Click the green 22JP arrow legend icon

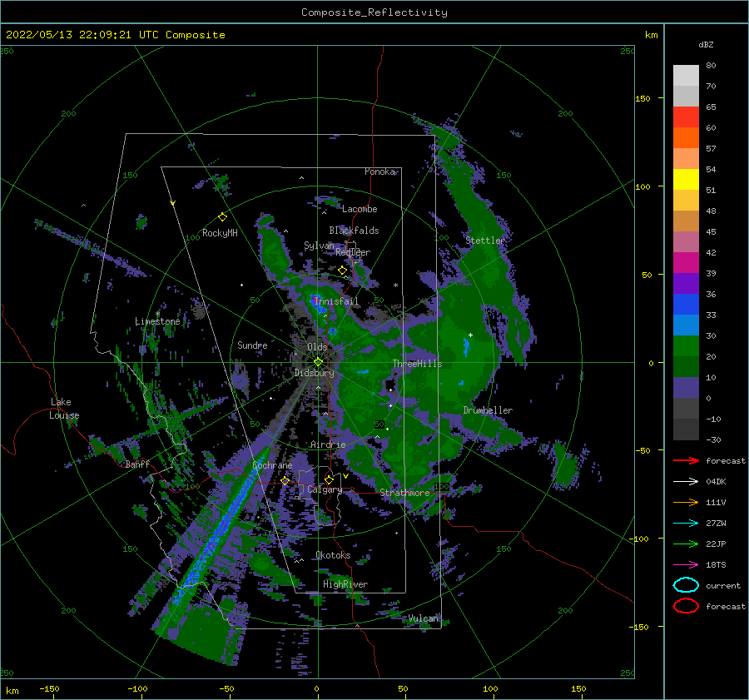[x=686, y=544]
